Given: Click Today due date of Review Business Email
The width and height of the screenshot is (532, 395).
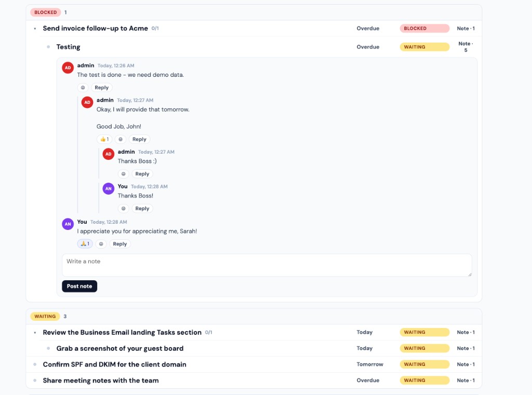Looking at the screenshot, I should pos(364,332).
